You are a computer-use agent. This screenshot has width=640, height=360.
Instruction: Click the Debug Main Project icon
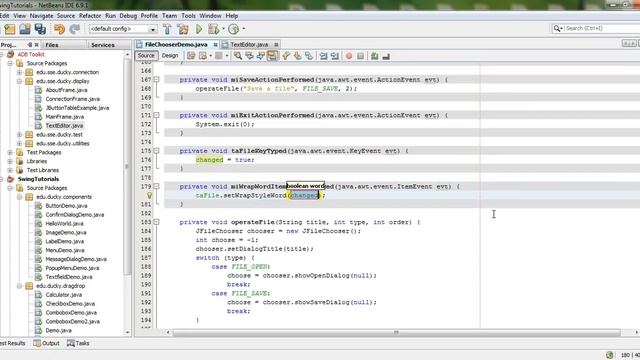[213, 29]
